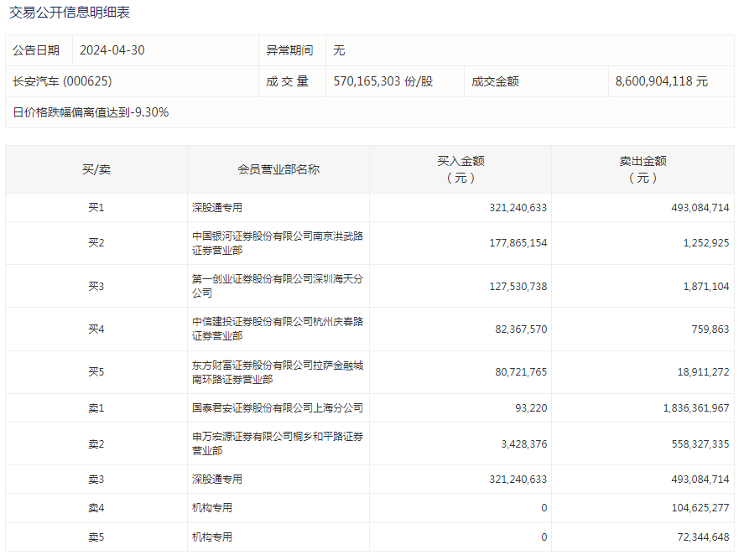Click 国泰君安证券 上海分公司 in 卖1 row

pyautogui.click(x=277, y=407)
